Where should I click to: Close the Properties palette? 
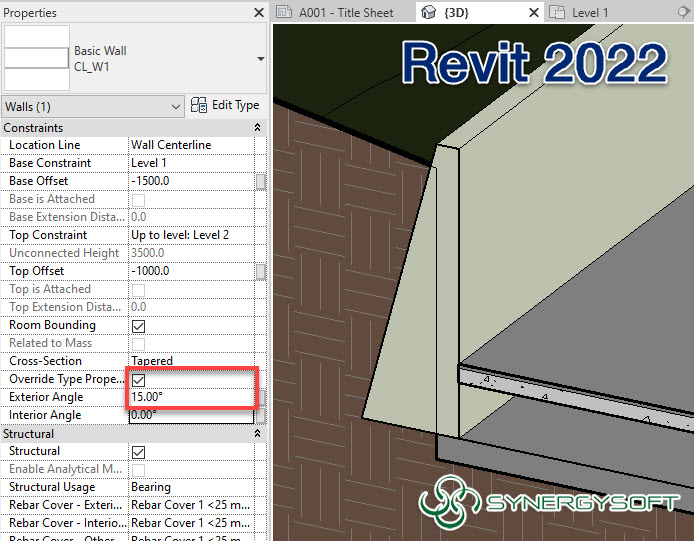tap(259, 13)
